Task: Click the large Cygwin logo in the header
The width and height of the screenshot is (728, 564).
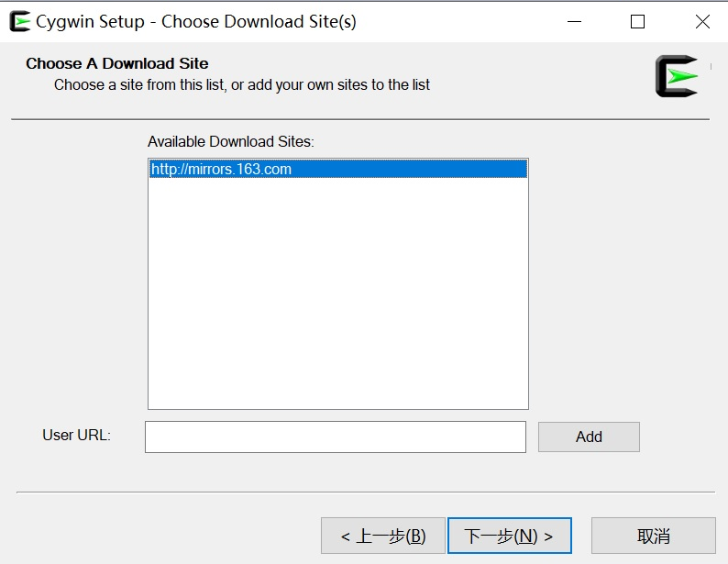Action: pos(677,76)
